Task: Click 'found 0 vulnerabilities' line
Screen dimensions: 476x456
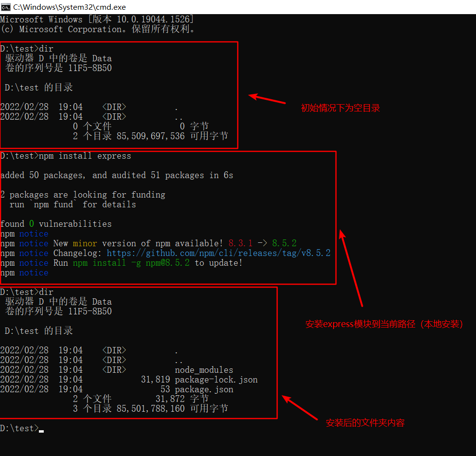Action: click(56, 224)
